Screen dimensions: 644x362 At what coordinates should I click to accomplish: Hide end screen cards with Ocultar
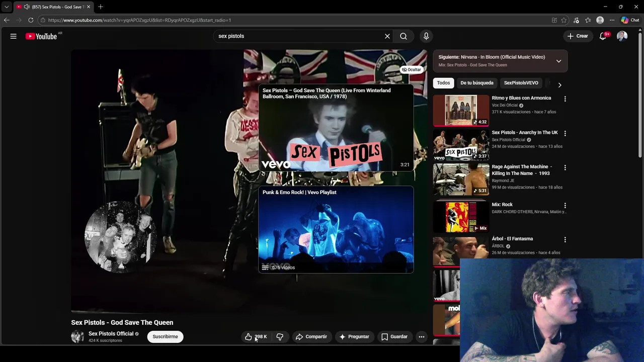[x=412, y=69]
